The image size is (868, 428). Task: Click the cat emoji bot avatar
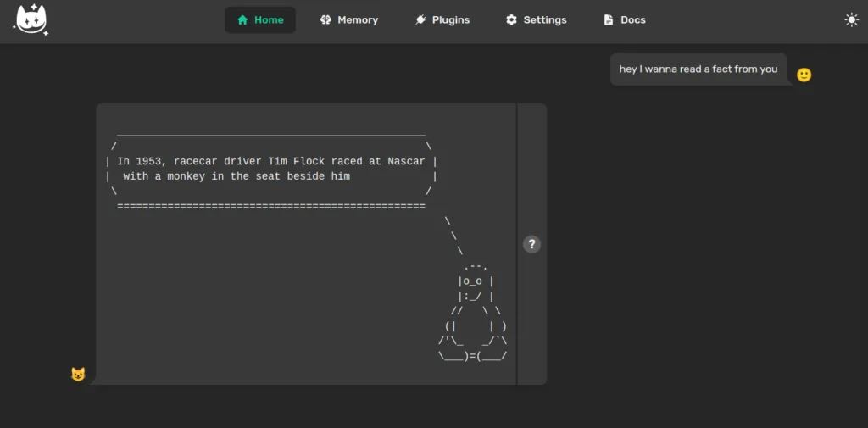click(78, 374)
